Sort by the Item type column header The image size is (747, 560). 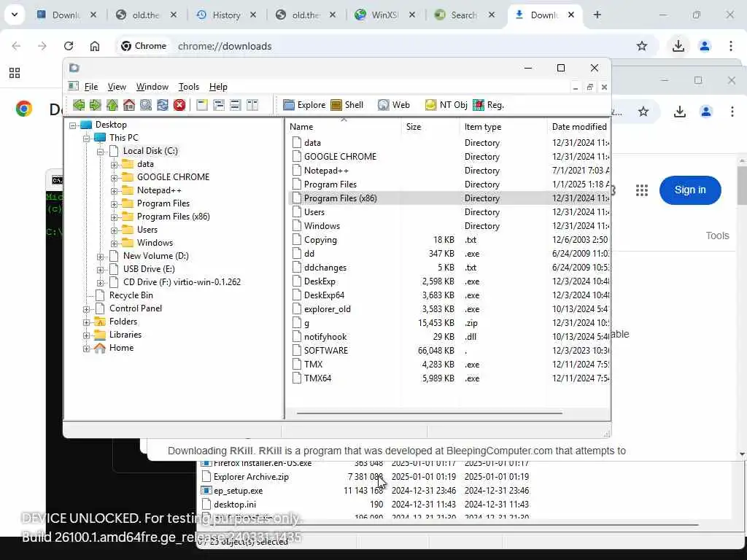tap(503, 127)
